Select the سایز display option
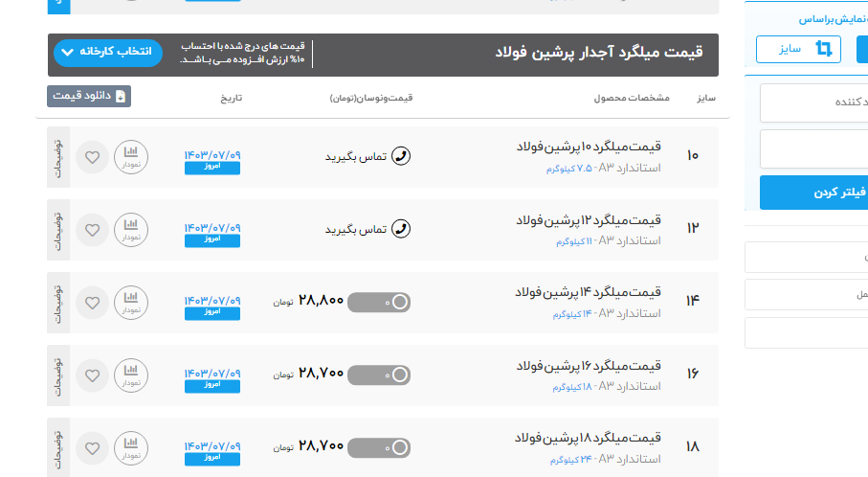This screenshot has height=477, width=868. tap(798, 49)
